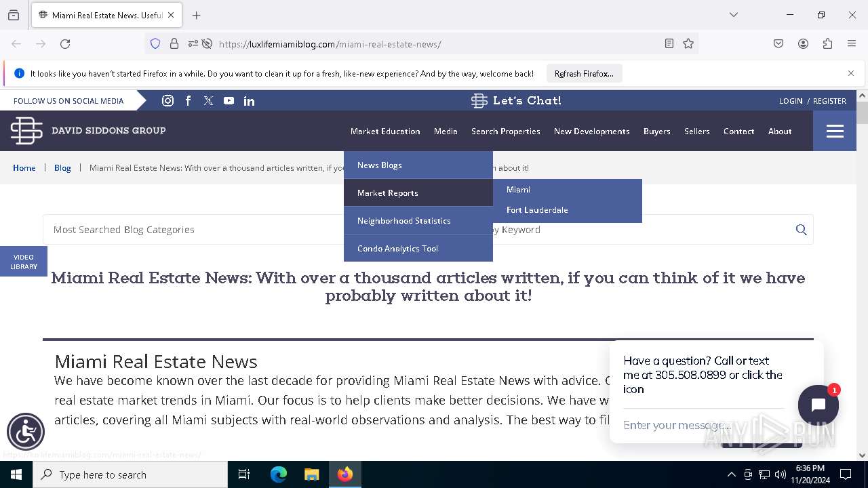Select News Blogs from the dropdown
Viewport: 868px width, 488px height.
tap(418, 165)
